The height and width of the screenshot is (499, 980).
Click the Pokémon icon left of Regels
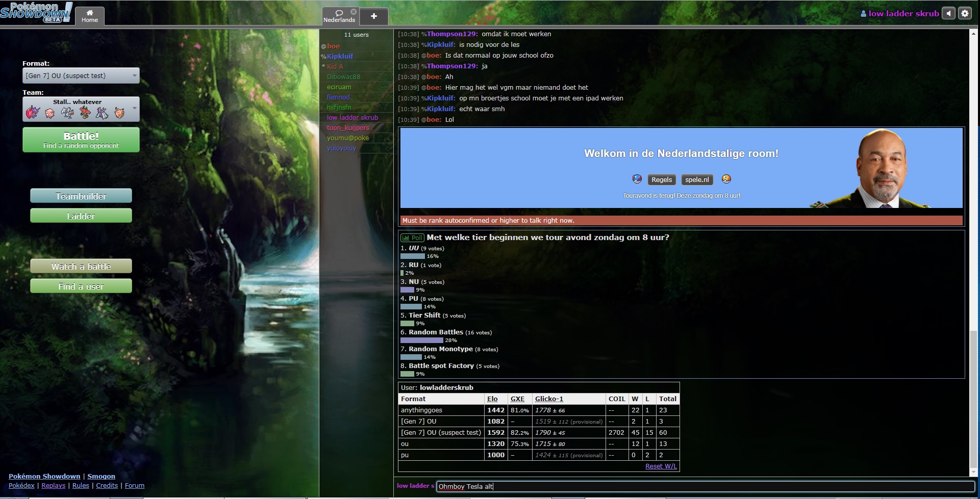[637, 179]
